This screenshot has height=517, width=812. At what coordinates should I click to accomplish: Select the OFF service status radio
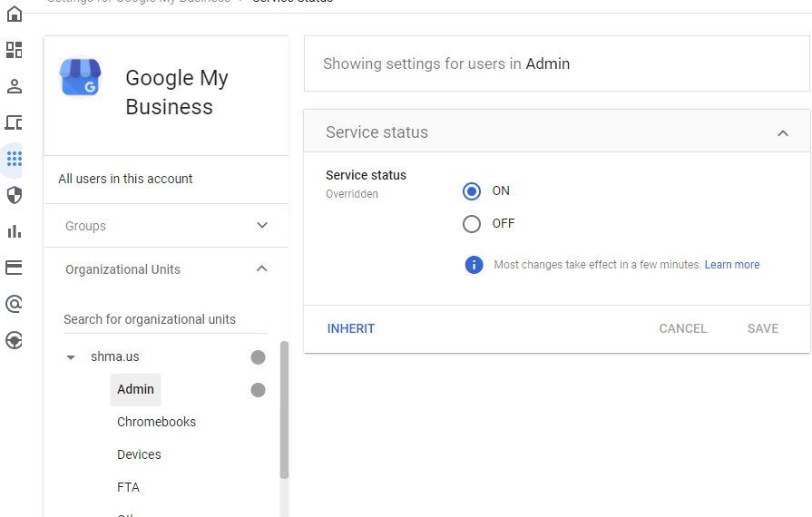tap(472, 224)
